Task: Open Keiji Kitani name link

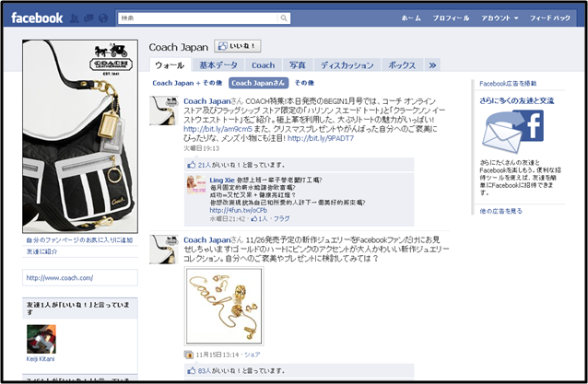Action: point(41,359)
